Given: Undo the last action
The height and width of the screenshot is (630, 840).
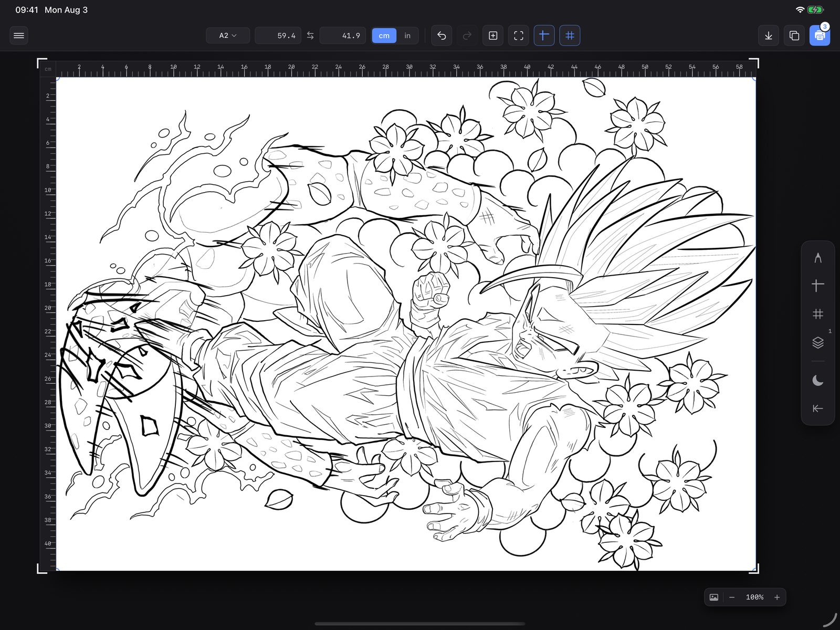Looking at the screenshot, I should pyautogui.click(x=442, y=36).
